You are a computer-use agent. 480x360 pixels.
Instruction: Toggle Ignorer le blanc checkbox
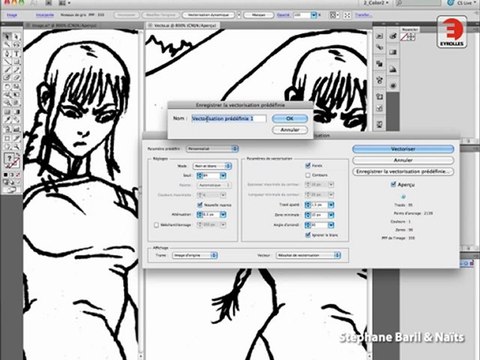(308, 235)
